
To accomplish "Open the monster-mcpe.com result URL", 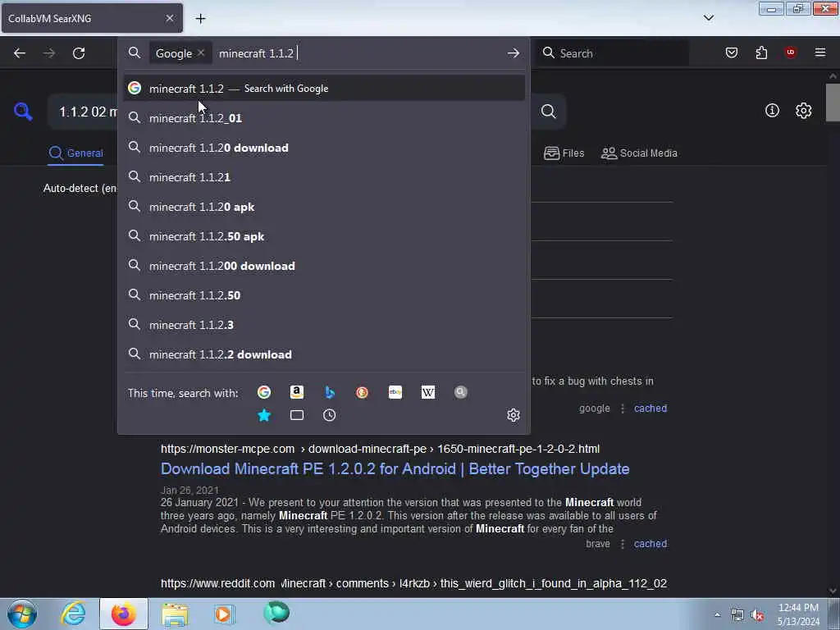I will click(380, 449).
